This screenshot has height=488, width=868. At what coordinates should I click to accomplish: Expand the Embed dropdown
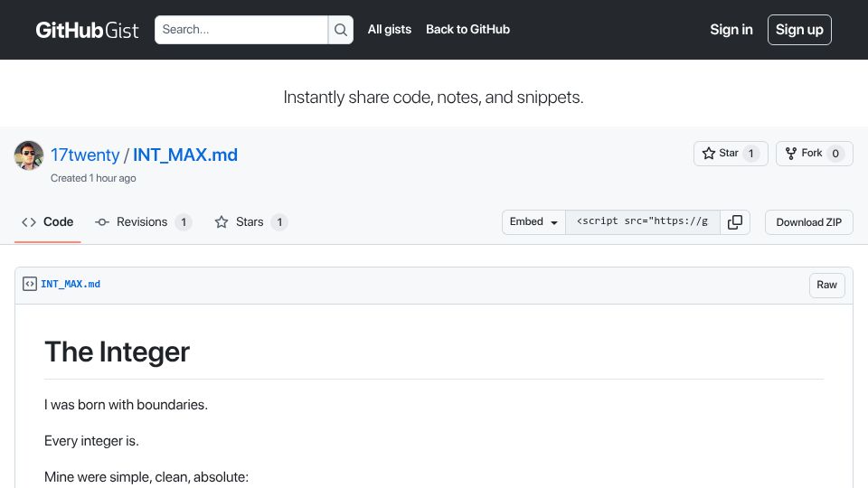point(533,222)
